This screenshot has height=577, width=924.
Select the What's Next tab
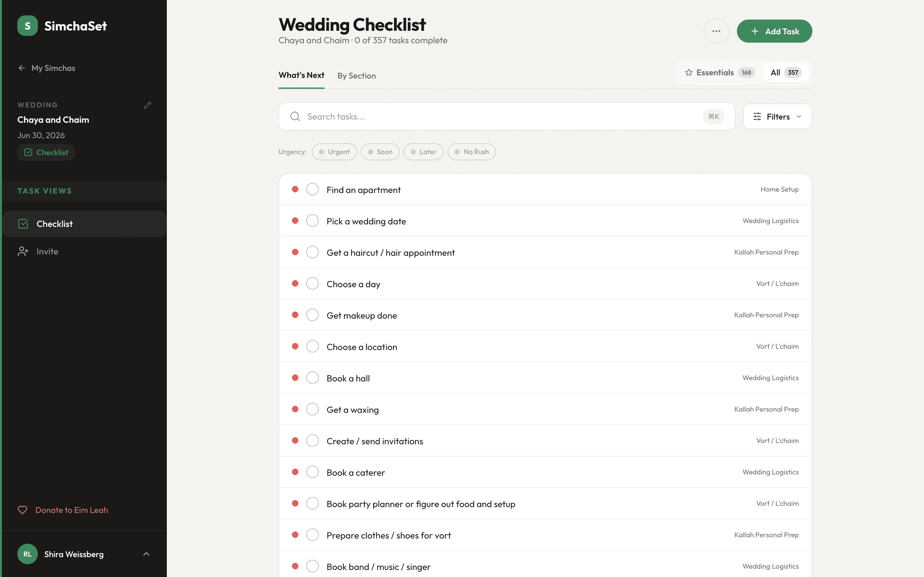coord(301,75)
